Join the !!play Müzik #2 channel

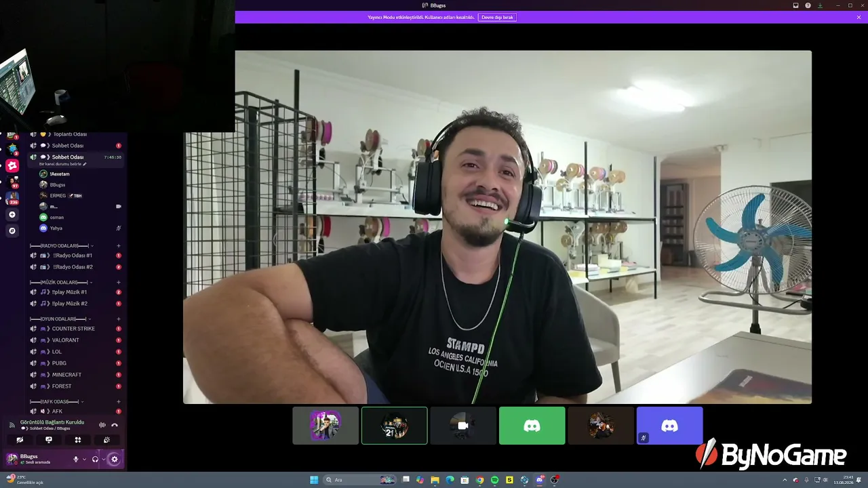pyautogui.click(x=76, y=304)
